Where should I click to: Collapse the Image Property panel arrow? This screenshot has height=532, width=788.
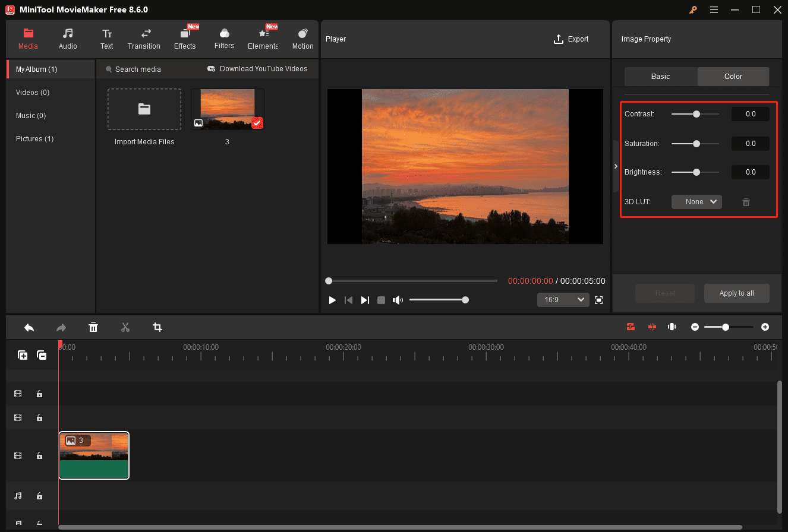coord(616,166)
